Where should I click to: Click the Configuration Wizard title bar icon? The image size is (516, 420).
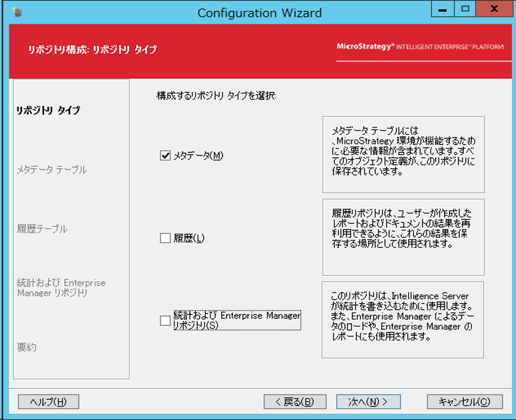[17, 13]
